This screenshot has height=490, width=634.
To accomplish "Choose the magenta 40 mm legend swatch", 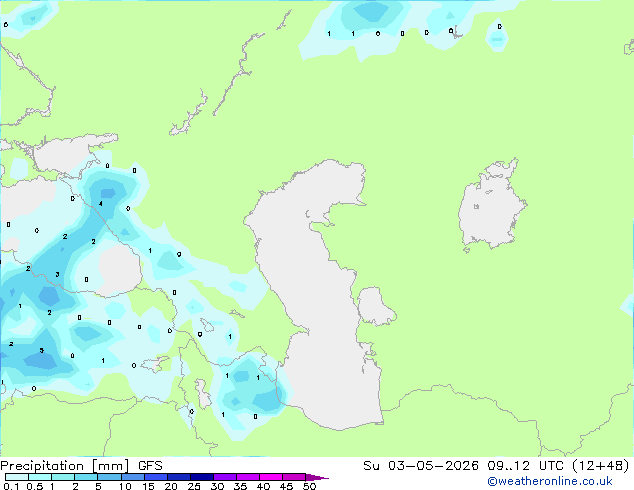I will [271, 477].
